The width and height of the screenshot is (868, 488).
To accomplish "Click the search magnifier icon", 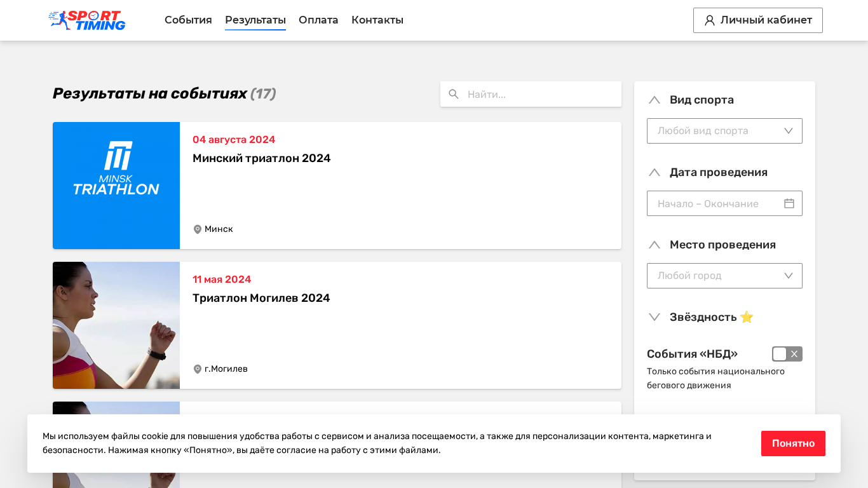I will click(x=454, y=94).
